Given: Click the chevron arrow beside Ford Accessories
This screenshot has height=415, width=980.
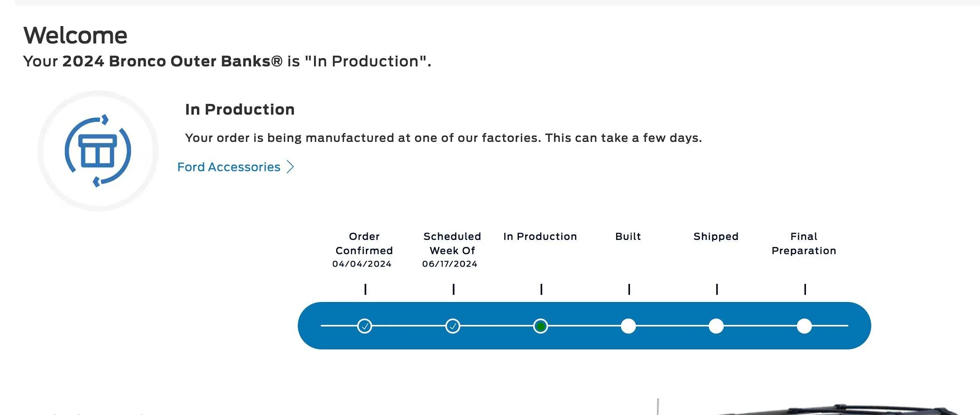Looking at the screenshot, I should 290,167.
